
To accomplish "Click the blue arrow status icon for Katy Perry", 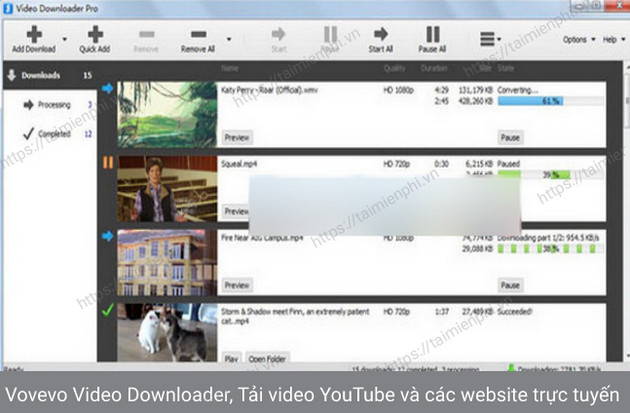I will tap(107, 88).
